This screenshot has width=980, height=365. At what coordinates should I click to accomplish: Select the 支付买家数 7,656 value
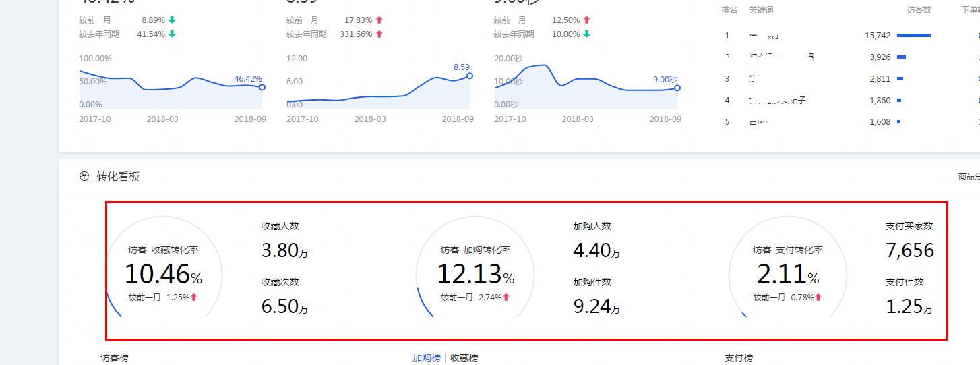click(910, 250)
